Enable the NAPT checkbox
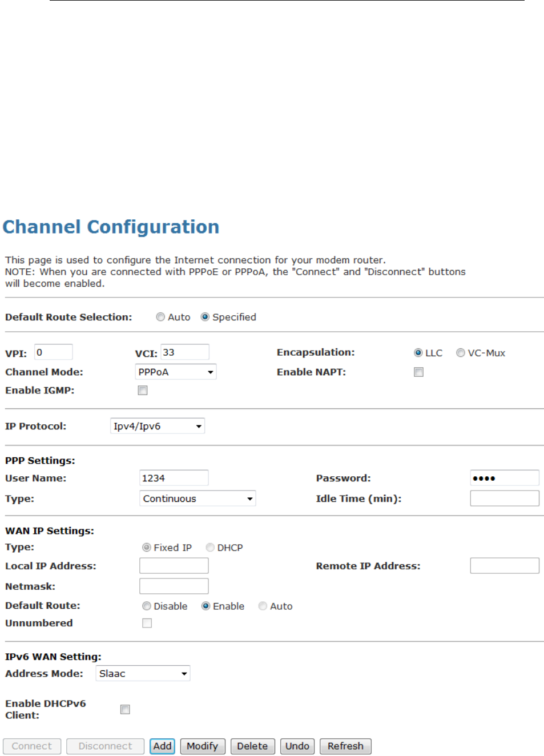 [418, 372]
